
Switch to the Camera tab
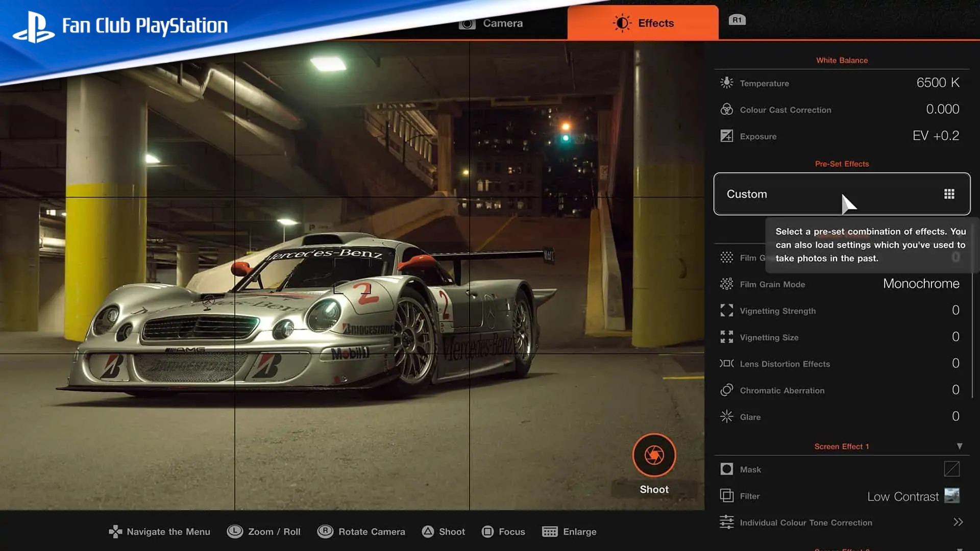pyautogui.click(x=491, y=23)
